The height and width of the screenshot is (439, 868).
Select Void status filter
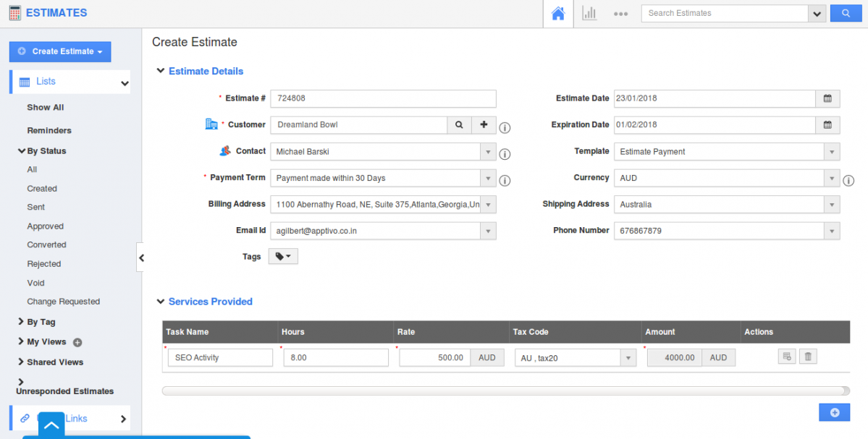coord(35,283)
